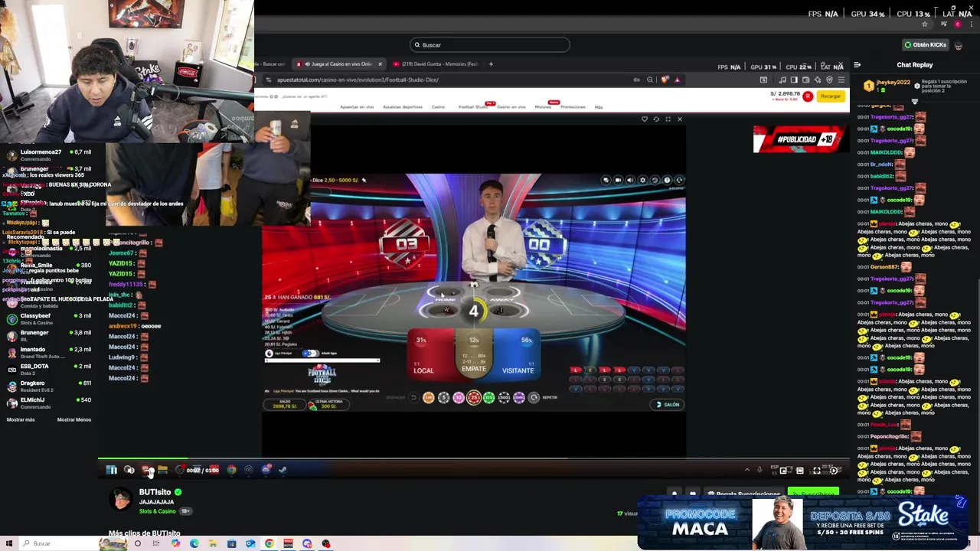Toggle the browser sidebar panel icon
The width and height of the screenshot is (980, 551).
[794, 80]
